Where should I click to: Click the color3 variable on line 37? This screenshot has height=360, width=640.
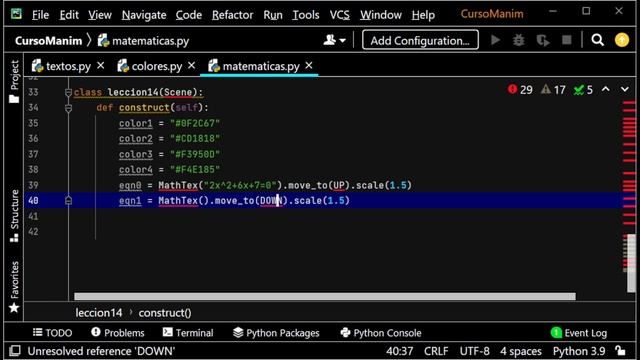point(136,154)
